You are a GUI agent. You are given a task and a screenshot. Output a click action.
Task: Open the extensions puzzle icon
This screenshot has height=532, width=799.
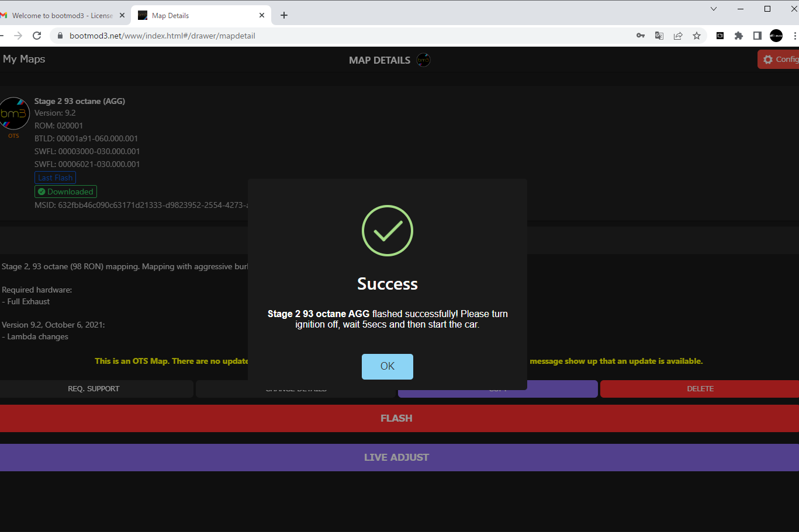pos(739,36)
